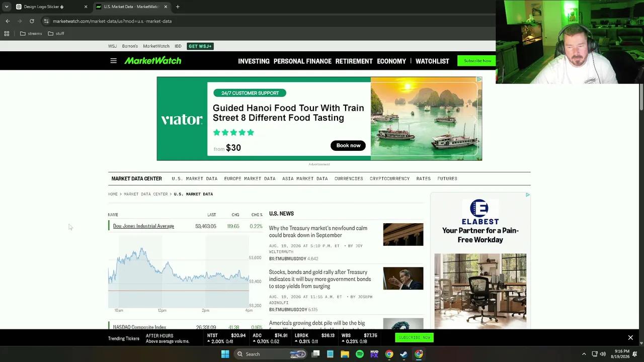Viewport: 644px width, 362px height.
Task: Click the browser address bar URL
Action: point(112,21)
